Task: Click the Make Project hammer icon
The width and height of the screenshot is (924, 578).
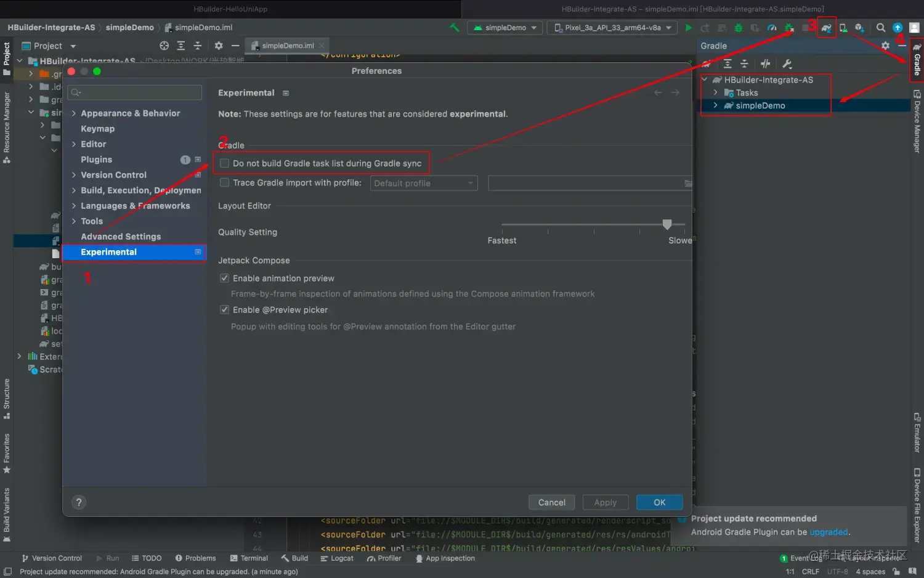Action: [455, 28]
